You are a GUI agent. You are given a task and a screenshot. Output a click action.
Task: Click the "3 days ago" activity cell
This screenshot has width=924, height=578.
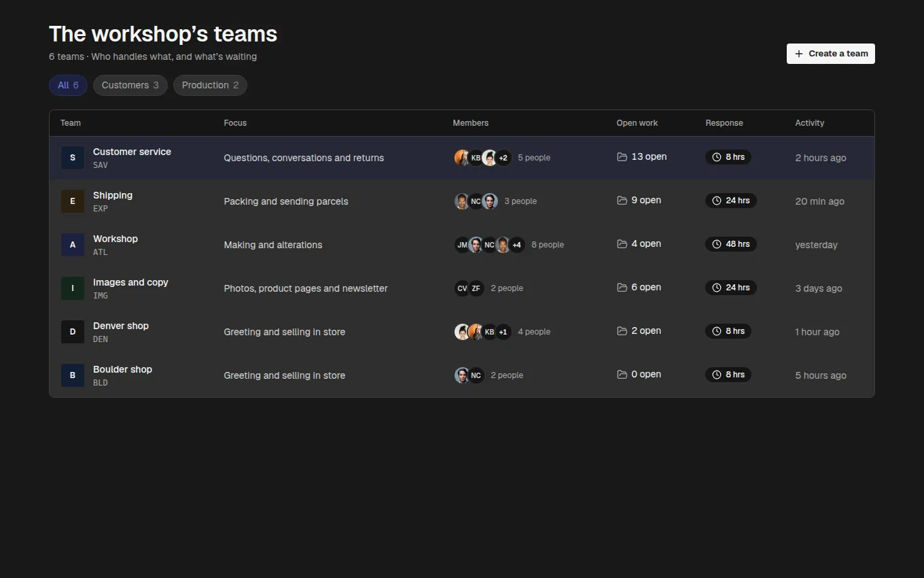[819, 288]
